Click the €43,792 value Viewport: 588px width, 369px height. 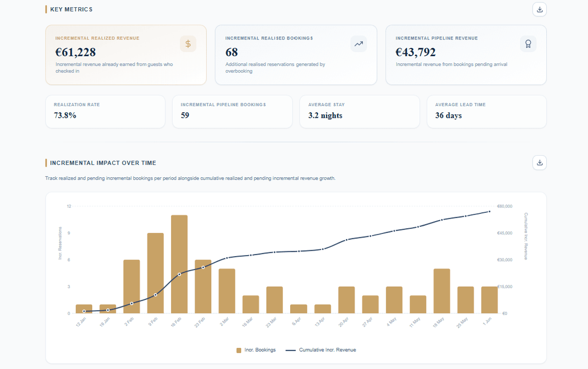pos(416,52)
